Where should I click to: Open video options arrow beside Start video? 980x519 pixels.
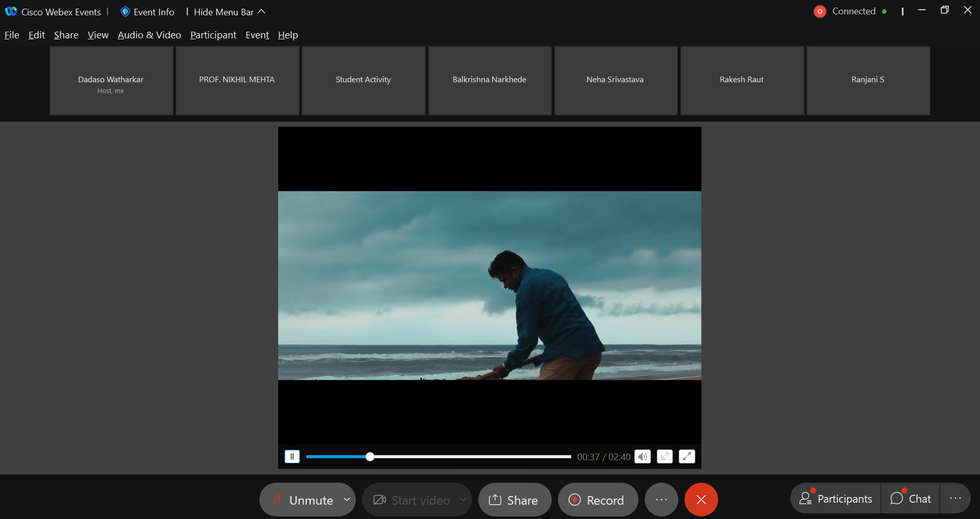tap(463, 500)
